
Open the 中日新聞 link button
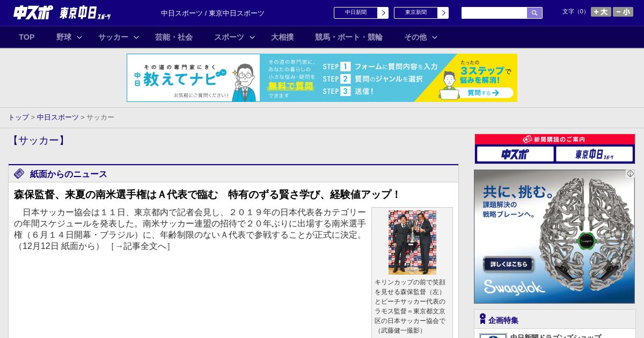click(355, 13)
